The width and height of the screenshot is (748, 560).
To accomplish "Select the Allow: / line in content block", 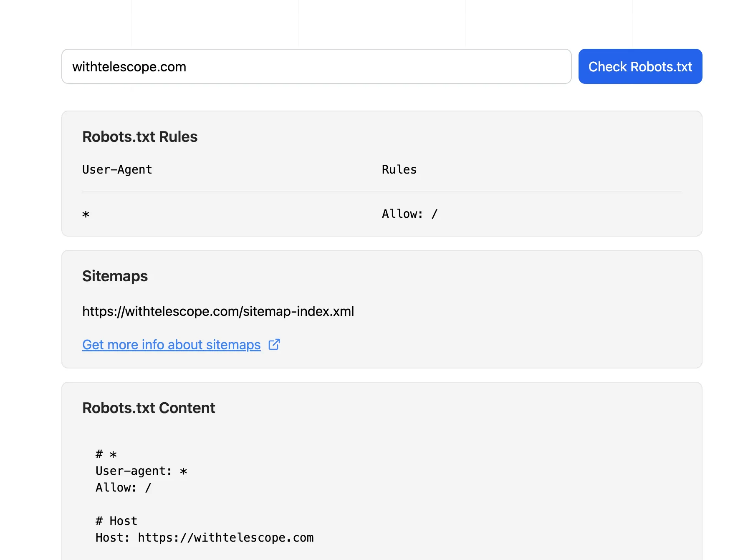I will point(124,487).
